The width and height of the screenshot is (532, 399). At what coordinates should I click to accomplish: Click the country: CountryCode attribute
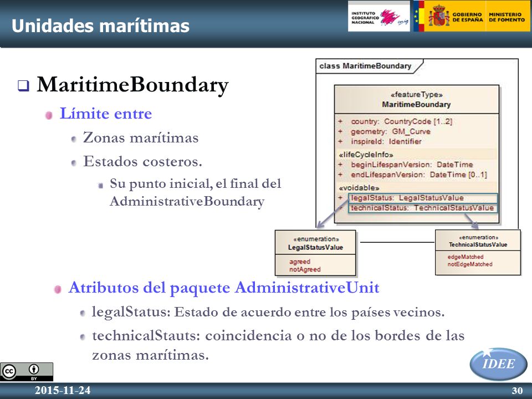pyautogui.click(x=401, y=121)
